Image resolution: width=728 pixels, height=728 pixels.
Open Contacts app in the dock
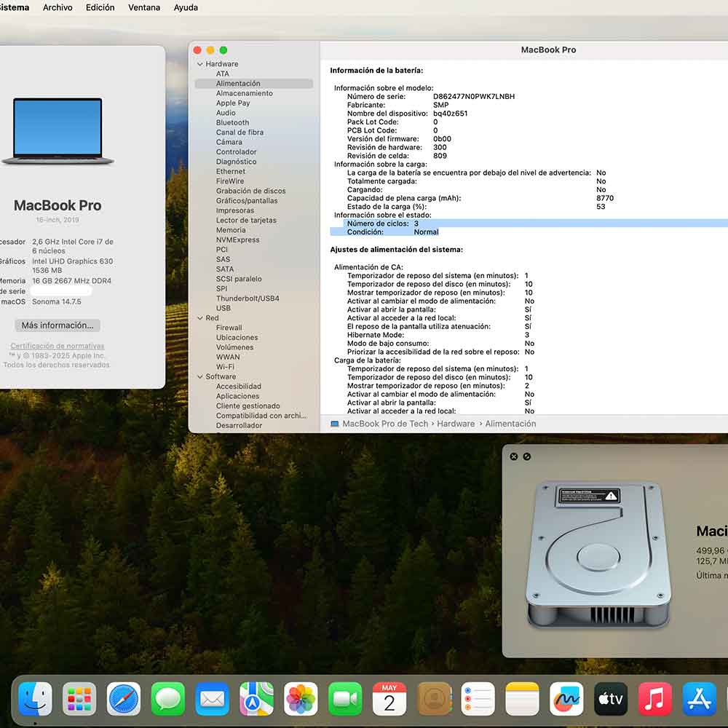coord(434,699)
